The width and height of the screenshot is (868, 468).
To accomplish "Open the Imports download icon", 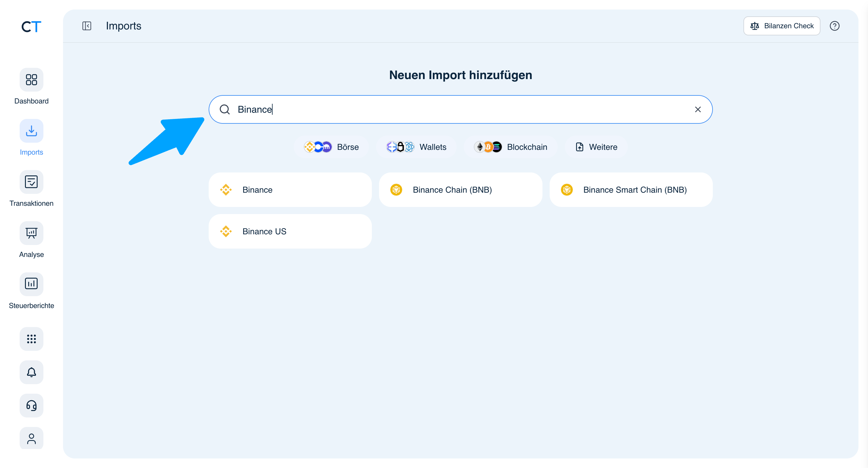I will (x=31, y=131).
